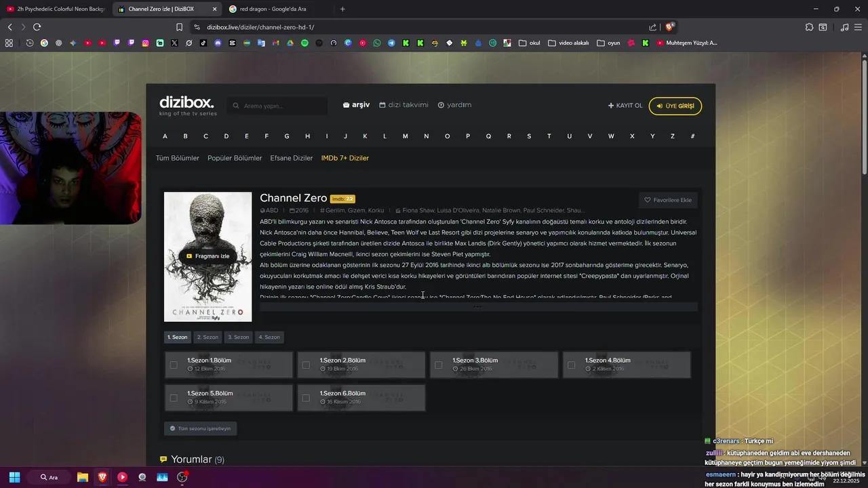Expand the video alakalı bookmarks folder

(x=568, y=43)
